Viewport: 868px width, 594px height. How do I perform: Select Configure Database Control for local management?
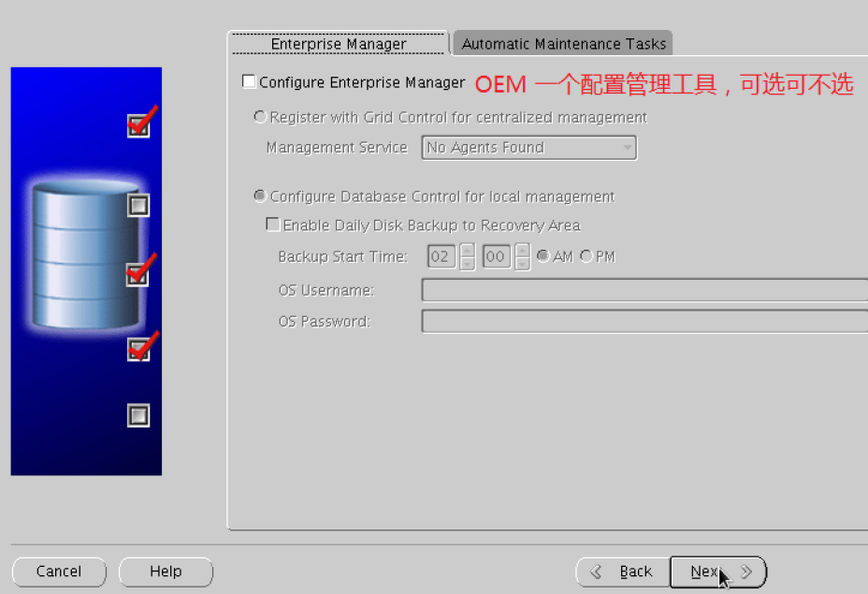click(x=260, y=196)
